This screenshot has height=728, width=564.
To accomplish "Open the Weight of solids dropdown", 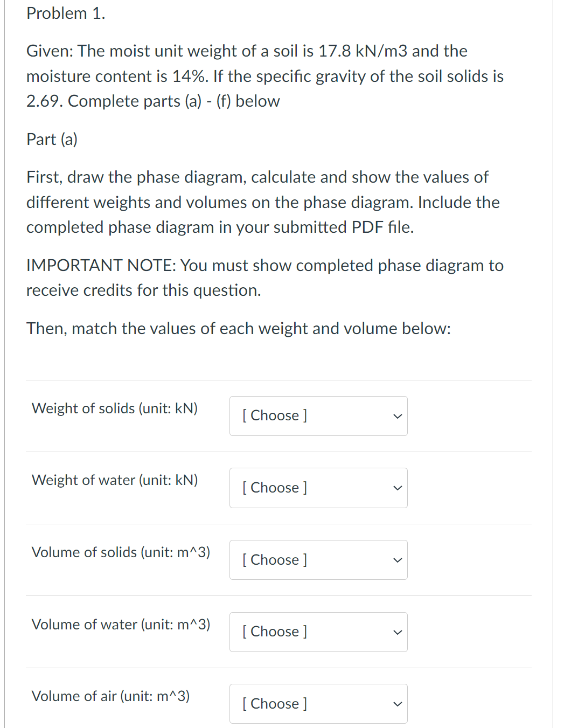I will point(318,415).
